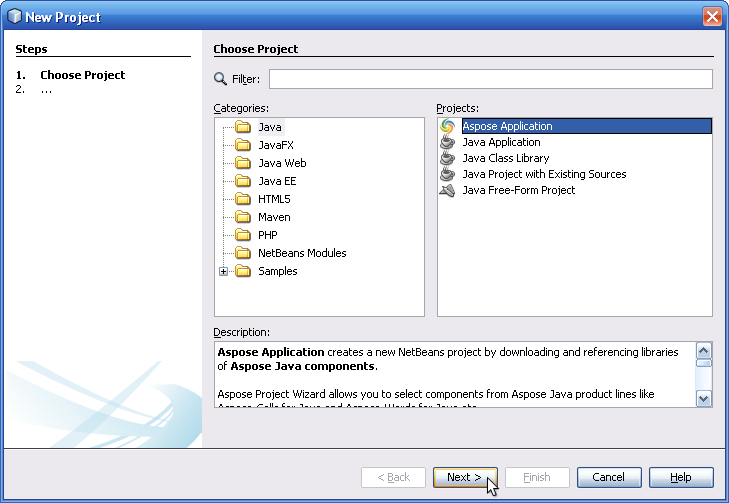Select the Samples category label
Viewport: 729px width, 503px height.
click(278, 271)
